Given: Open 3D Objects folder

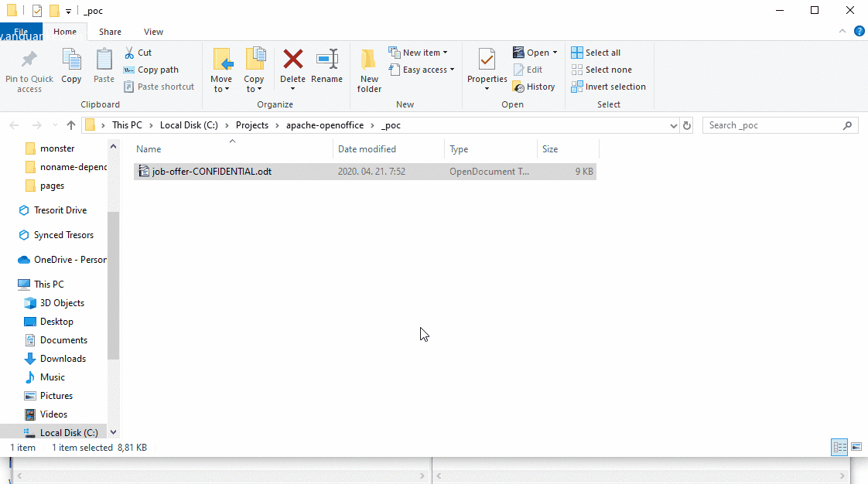Looking at the screenshot, I should tap(55, 303).
